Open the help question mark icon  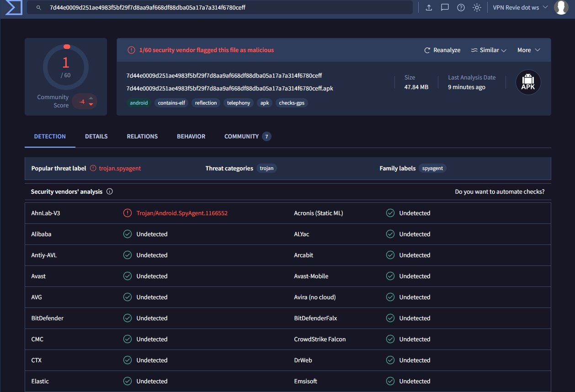click(x=461, y=8)
